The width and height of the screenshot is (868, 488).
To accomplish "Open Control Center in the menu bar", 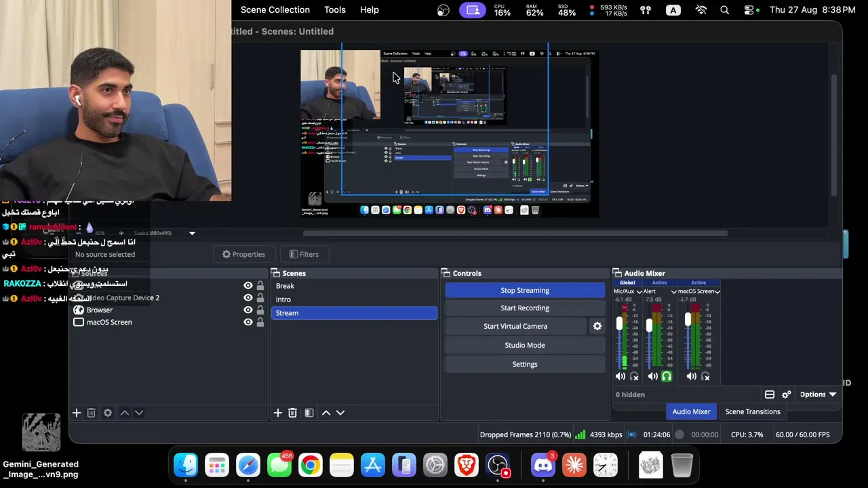I will [749, 10].
